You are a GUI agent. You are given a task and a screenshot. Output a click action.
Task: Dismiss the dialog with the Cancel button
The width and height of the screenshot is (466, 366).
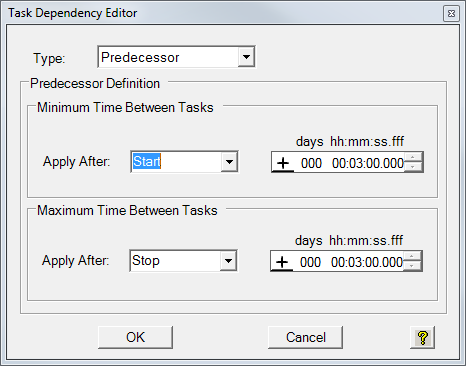[x=305, y=337]
